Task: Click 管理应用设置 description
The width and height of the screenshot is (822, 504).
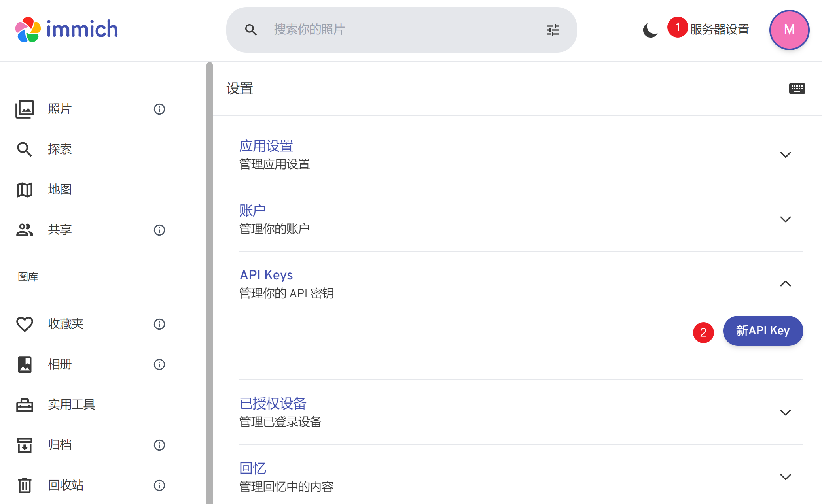Action: pyautogui.click(x=275, y=164)
